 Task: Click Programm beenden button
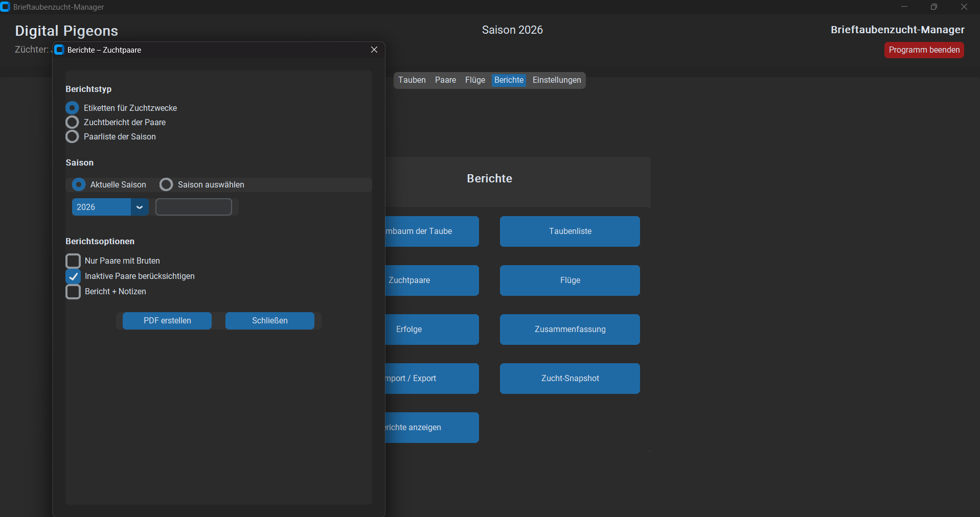tap(924, 50)
